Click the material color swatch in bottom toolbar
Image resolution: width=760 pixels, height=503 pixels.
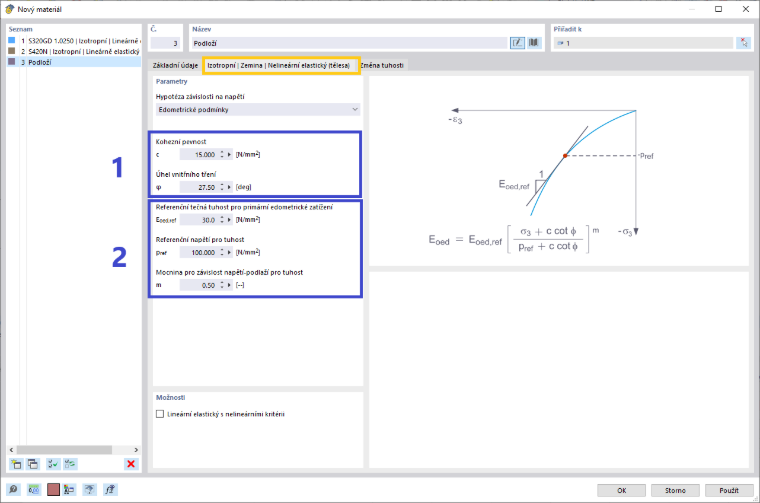click(53, 490)
